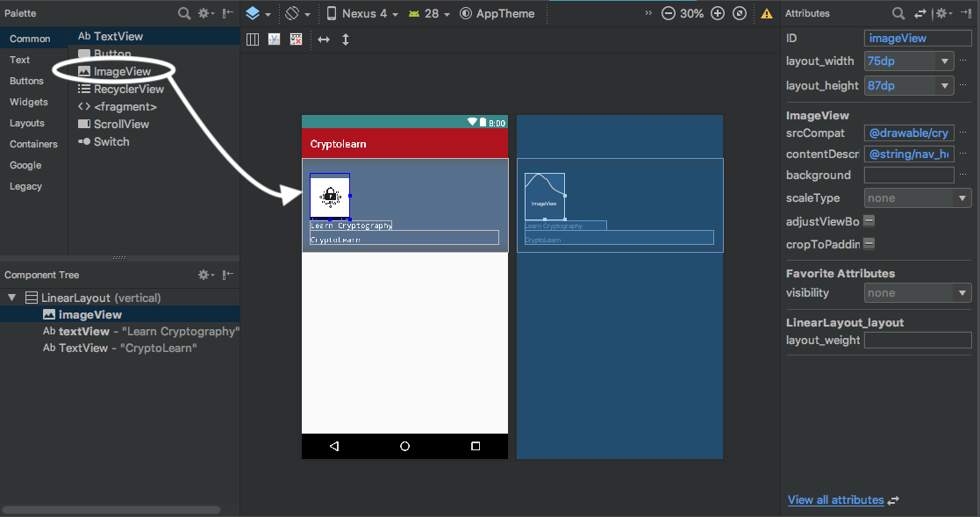Select Google palette category
Viewport: 980px width, 517px height.
point(25,166)
